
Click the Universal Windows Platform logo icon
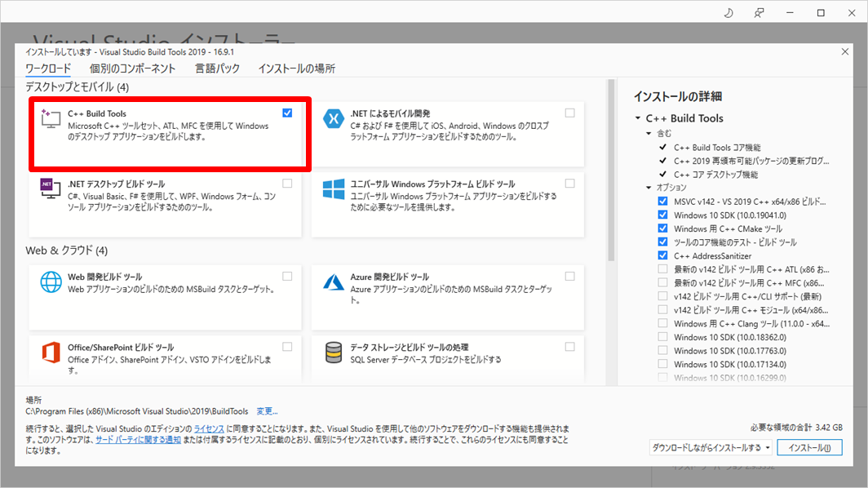[333, 189]
